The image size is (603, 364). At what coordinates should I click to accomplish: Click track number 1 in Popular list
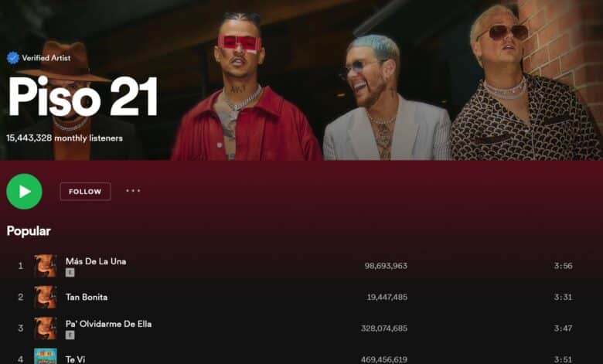pos(20,266)
